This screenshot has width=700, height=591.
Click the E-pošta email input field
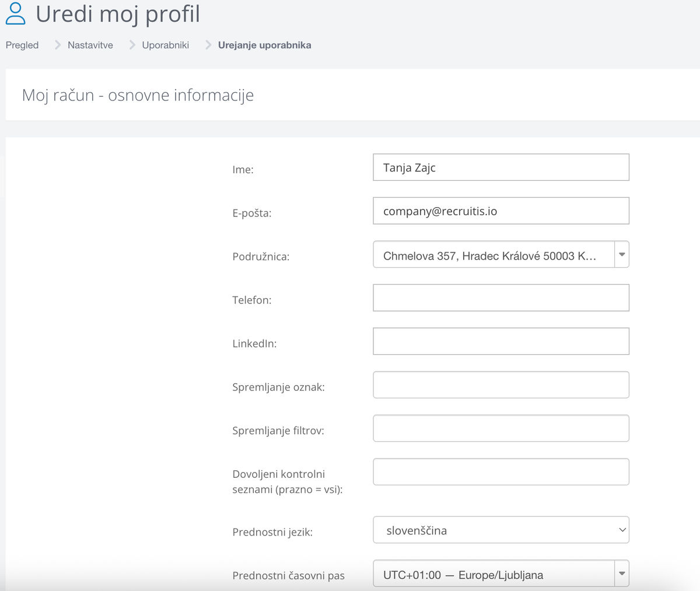click(x=501, y=211)
